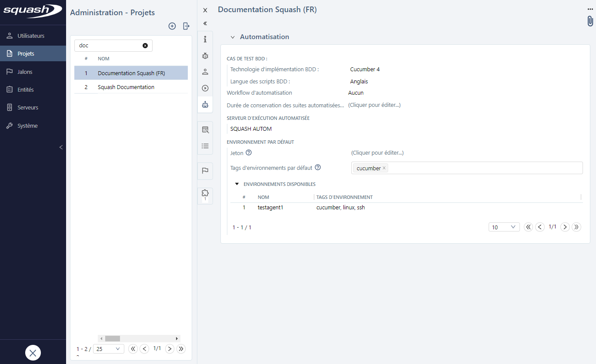The image size is (596, 364).
Task: Go to last page of environments
Action: pos(577,227)
